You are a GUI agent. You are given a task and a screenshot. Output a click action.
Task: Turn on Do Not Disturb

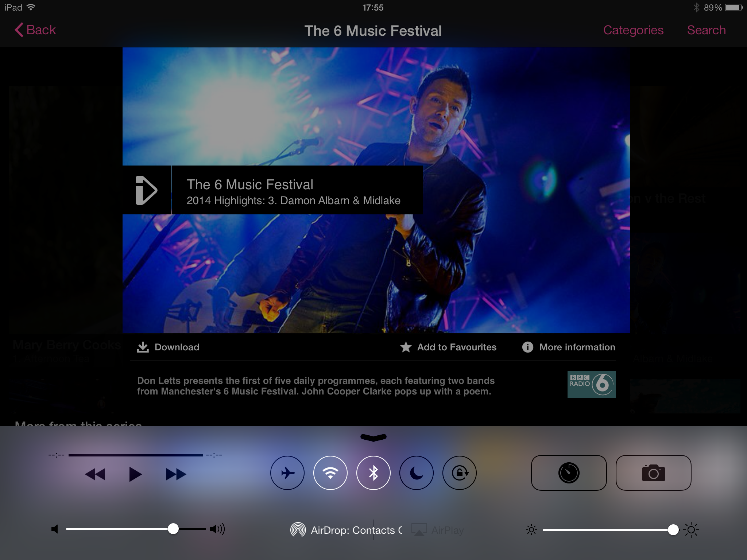(x=417, y=473)
